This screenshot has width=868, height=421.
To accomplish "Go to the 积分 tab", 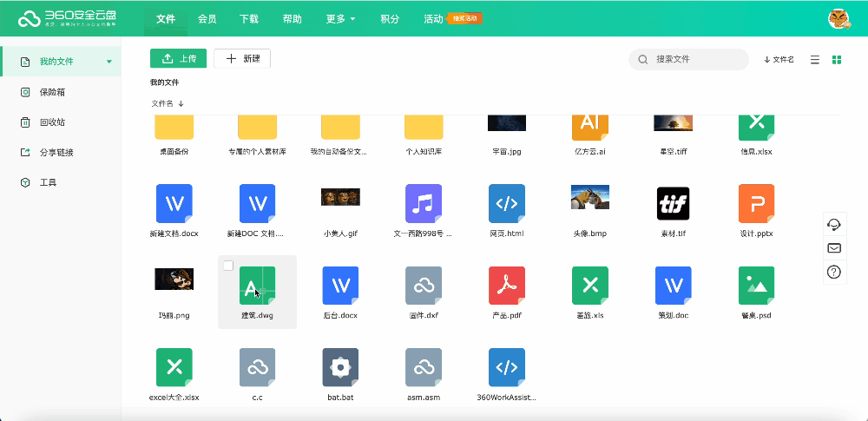I will point(390,19).
